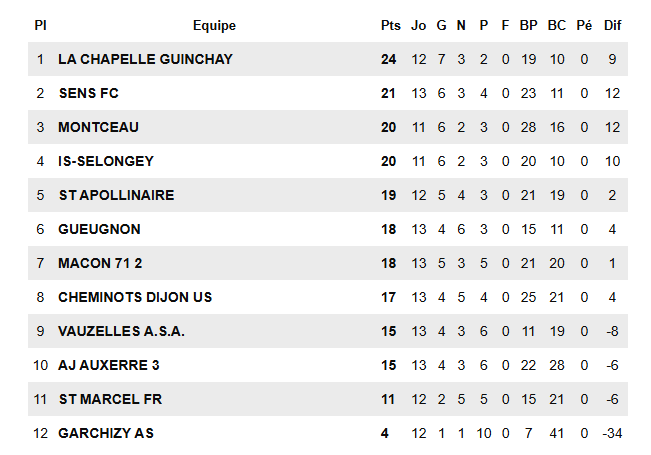Image resolution: width=651 pixels, height=455 pixels.
Task: Click the BC column header
Action: tap(557, 25)
